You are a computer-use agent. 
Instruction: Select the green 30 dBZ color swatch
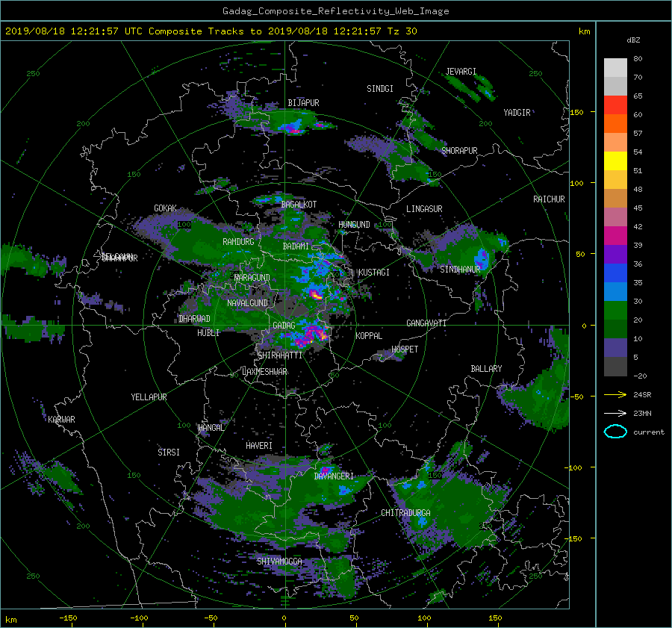click(x=615, y=310)
